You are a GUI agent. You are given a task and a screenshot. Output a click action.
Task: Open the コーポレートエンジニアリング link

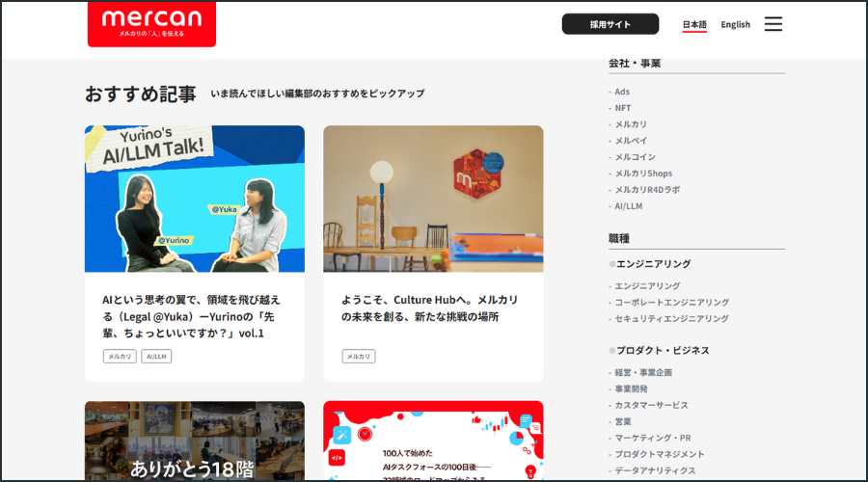pyautogui.click(x=671, y=302)
